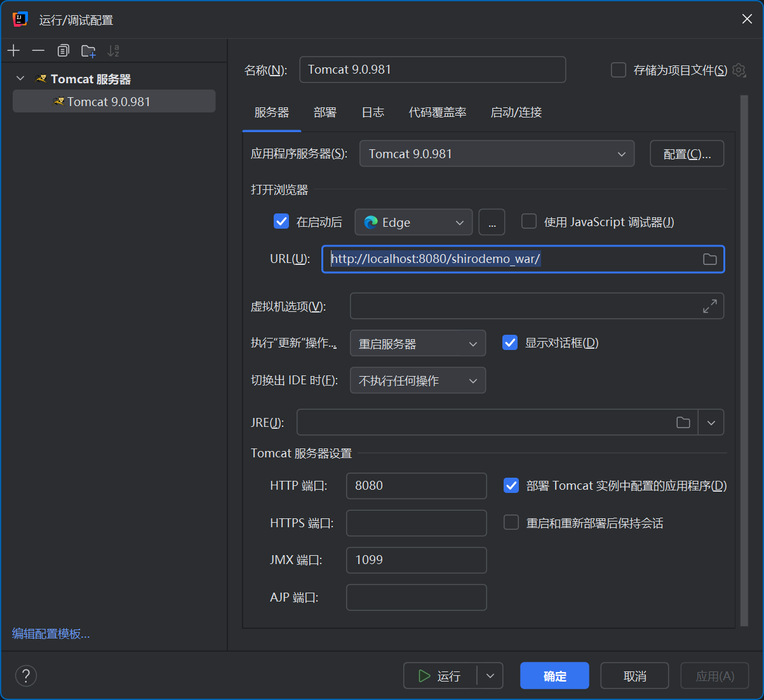Click the 应用(A) button
764x700 pixels.
[714, 676]
